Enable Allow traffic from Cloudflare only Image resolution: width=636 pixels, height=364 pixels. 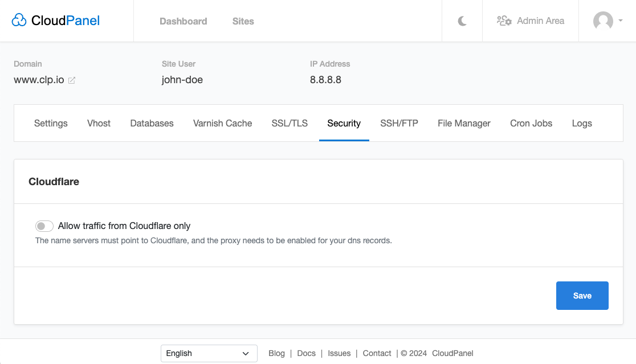[44, 226]
